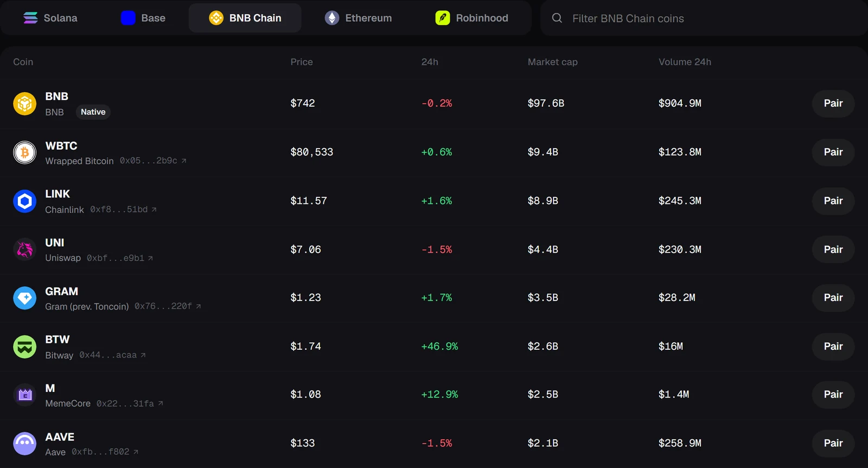This screenshot has height=468, width=868.
Task: Click the Native badge on BNB
Action: pyautogui.click(x=93, y=112)
